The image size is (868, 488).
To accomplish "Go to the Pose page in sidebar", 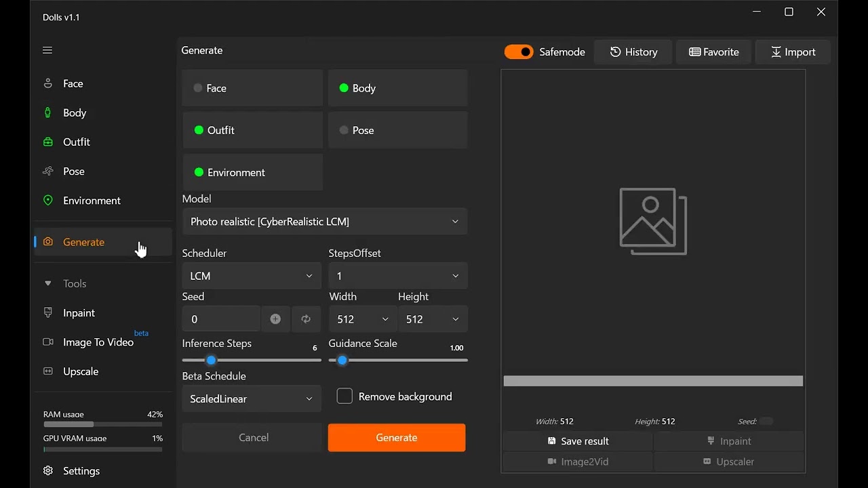I will [102, 171].
